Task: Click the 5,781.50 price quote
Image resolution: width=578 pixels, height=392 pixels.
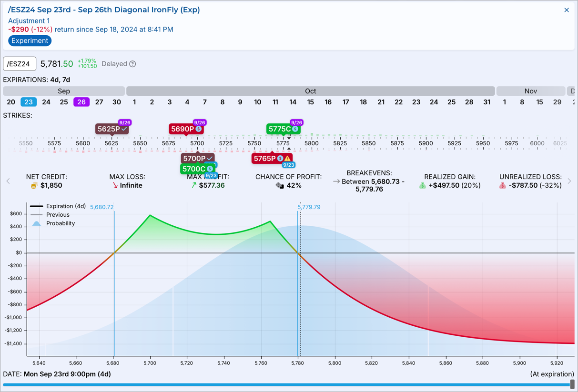Action: 57,64
